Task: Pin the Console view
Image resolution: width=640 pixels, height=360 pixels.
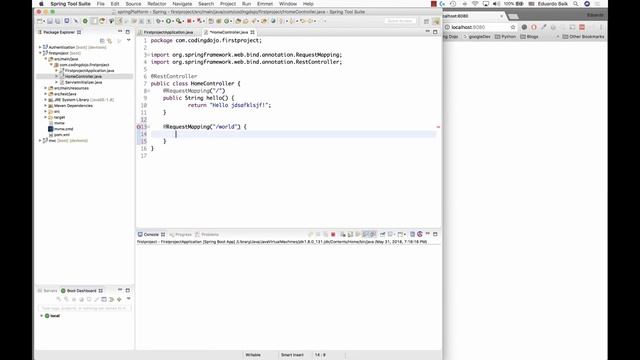Action: [382, 234]
